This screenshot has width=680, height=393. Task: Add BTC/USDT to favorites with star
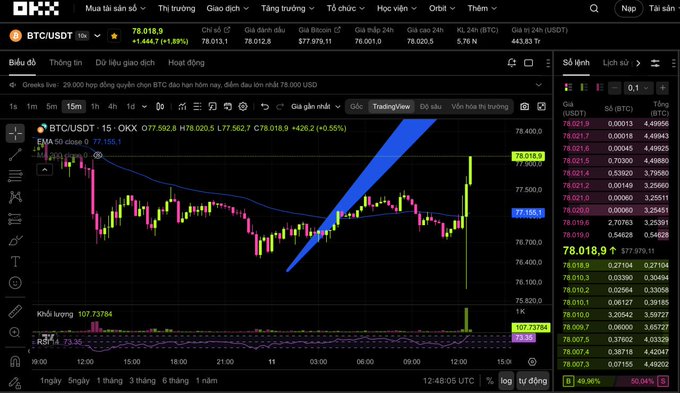(114, 36)
